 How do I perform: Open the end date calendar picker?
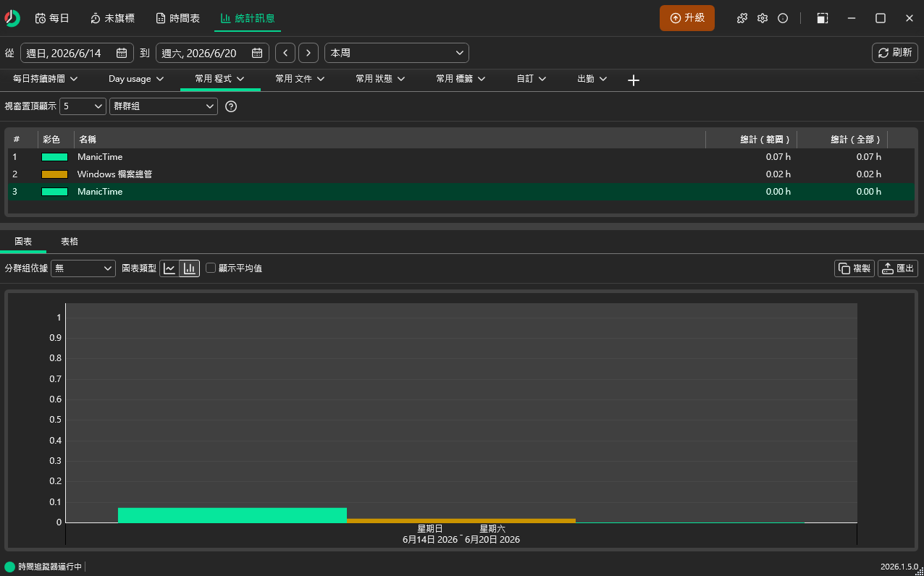click(x=257, y=53)
